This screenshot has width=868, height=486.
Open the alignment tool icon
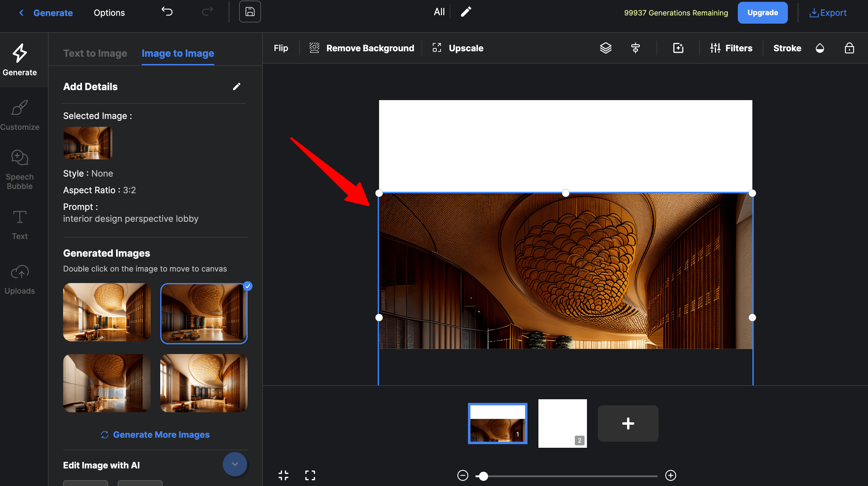635,48
